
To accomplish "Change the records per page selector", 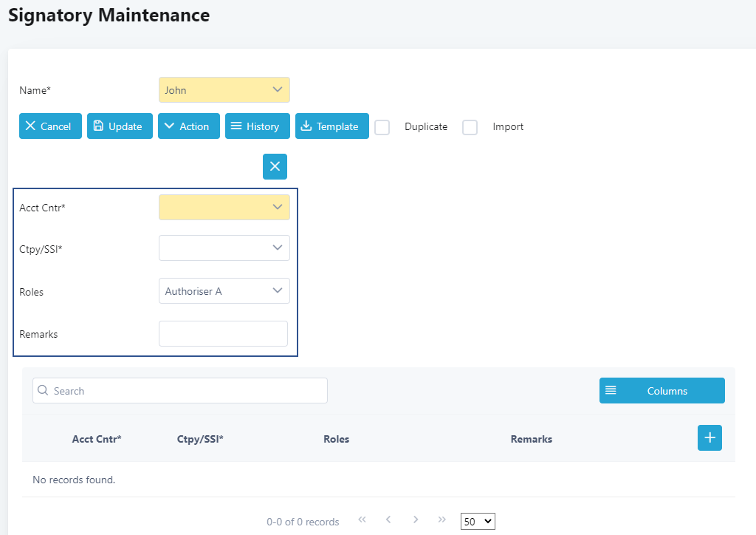I will point(478,522).
